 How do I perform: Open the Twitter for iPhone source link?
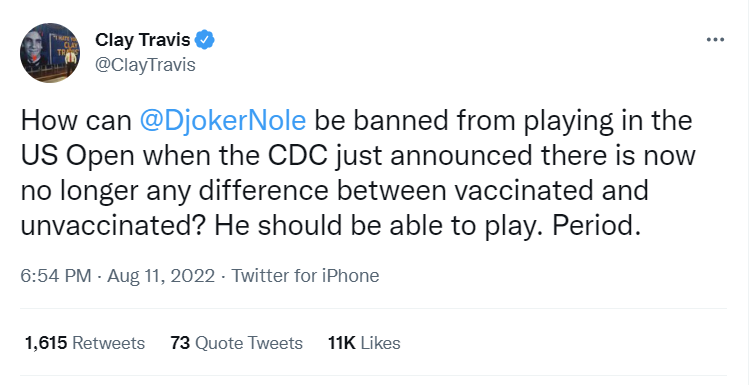coord(305,275)
